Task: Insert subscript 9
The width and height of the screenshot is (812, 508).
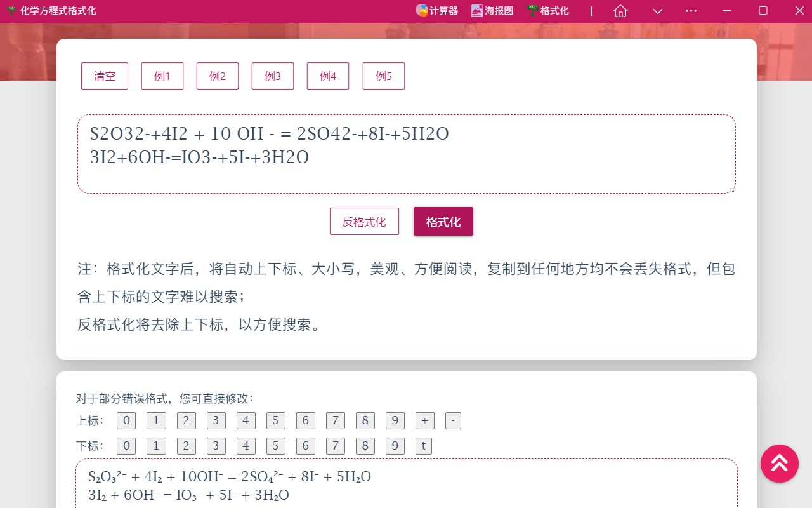Action: click(x=395, y=446)
